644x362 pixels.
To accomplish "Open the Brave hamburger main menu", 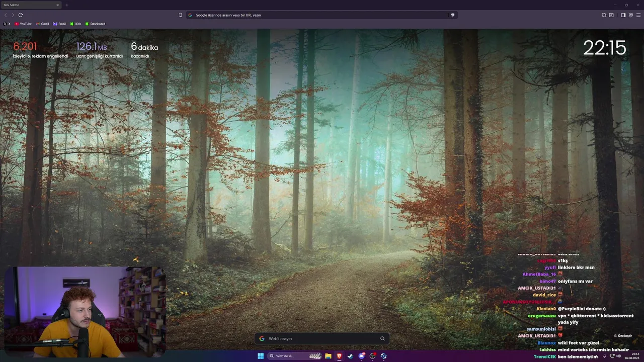I will point(638,15).
